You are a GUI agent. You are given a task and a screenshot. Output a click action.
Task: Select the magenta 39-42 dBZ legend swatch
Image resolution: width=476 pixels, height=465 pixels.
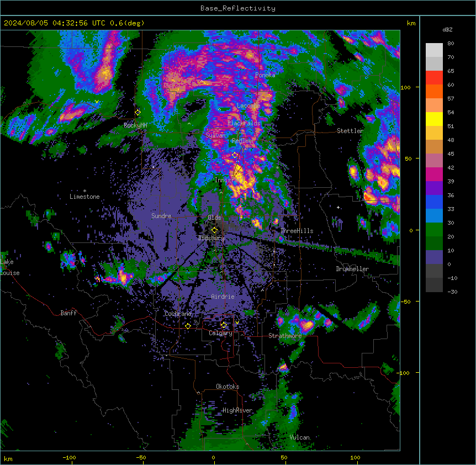point(434,174)
